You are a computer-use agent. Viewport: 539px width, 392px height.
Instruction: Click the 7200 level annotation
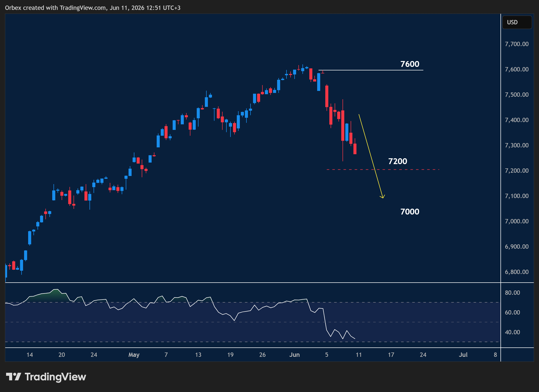(x=398, y=161)
